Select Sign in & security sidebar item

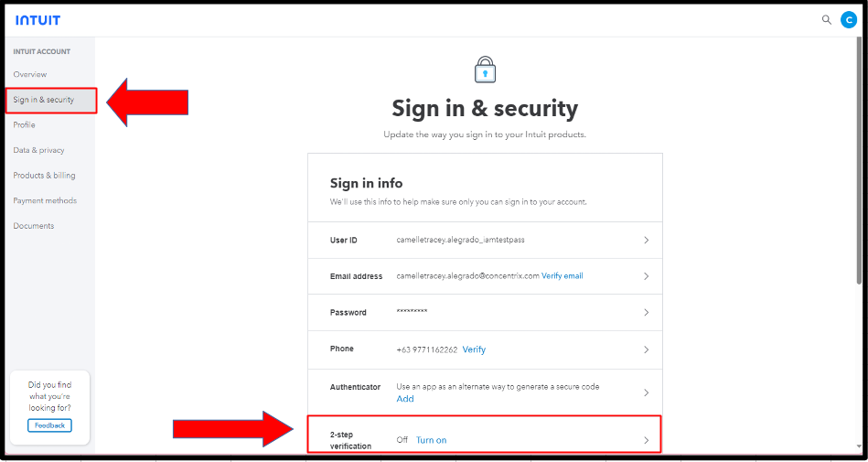(44, 100)
